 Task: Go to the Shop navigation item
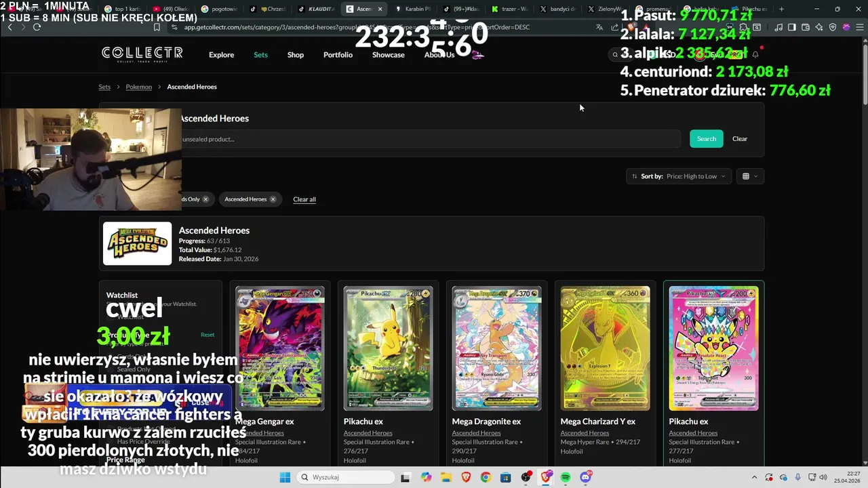coord(296,55)
